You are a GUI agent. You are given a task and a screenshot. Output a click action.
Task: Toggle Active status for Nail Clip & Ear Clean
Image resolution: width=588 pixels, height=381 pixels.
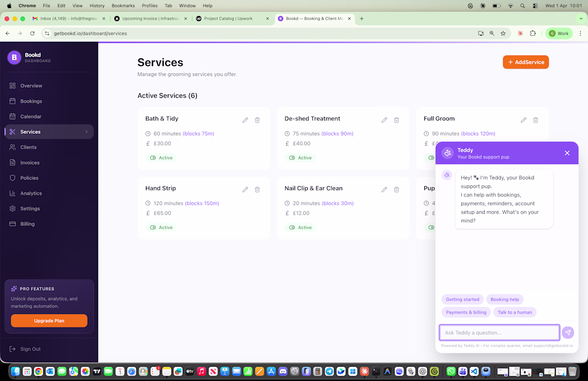point(300,227)
